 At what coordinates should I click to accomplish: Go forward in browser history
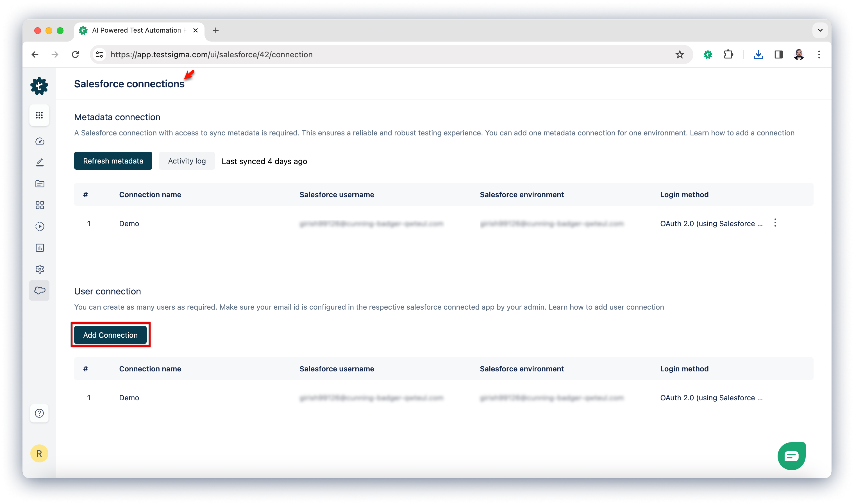(x=55, y=54)
